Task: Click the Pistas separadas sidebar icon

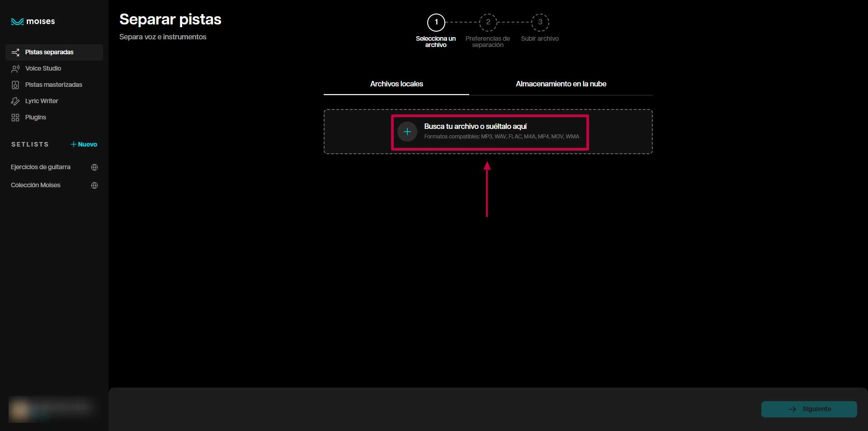Action: click(x=15, y=52)
